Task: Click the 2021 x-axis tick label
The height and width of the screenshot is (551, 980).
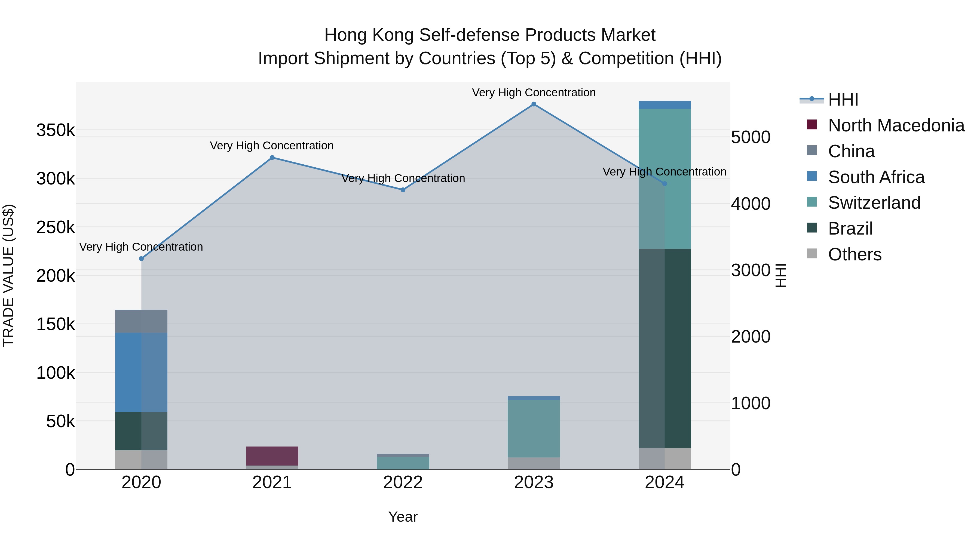Action: click(272, 482)
